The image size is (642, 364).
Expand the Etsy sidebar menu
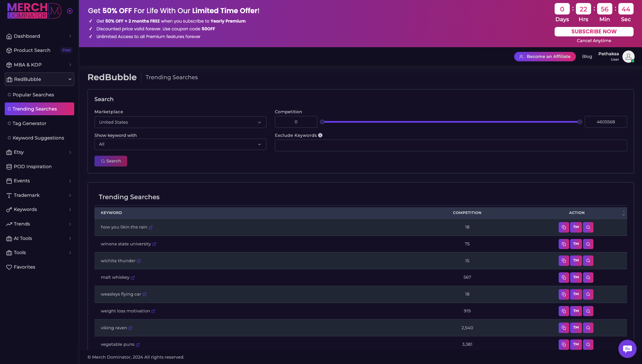point(39,152)
